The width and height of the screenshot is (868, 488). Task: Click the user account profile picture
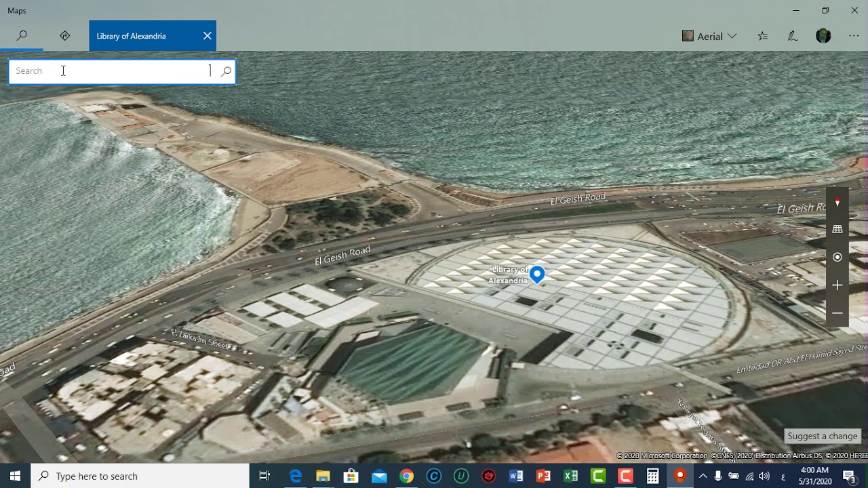point(823,36)
